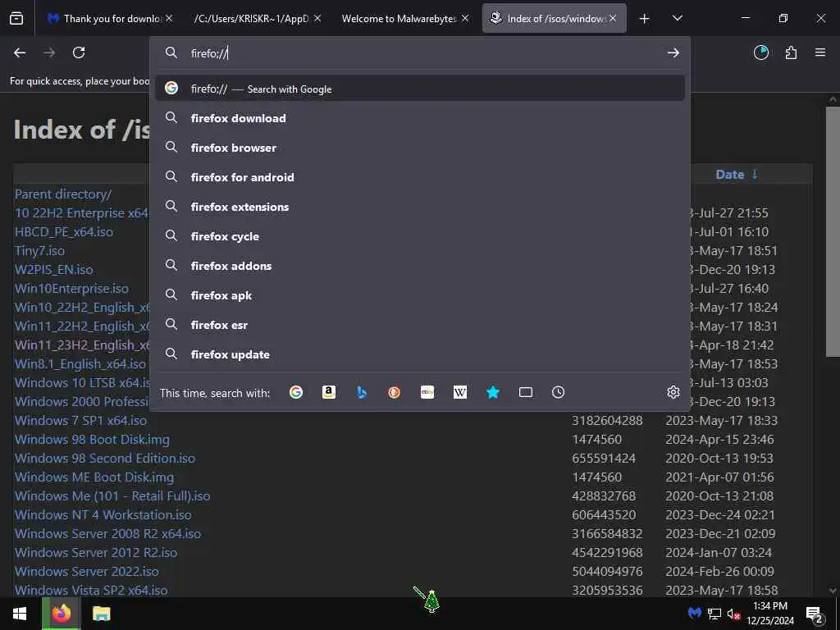Open Windows Server 2022.iso link

pos(87,571)
